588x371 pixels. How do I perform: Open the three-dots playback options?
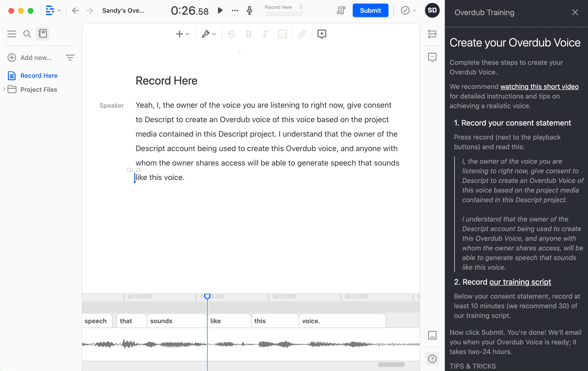point(235,11)
